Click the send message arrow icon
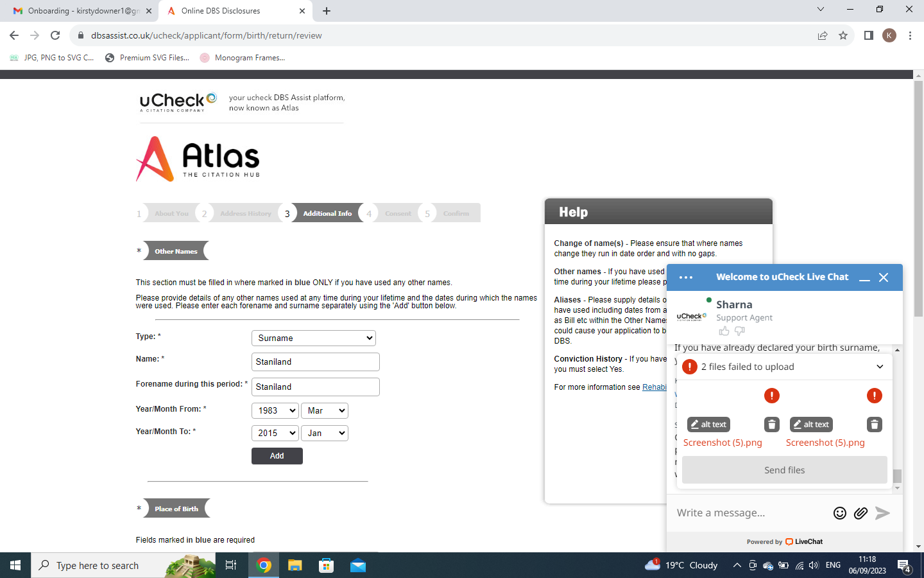Screen dimensions: 924x578 [883, 512]
